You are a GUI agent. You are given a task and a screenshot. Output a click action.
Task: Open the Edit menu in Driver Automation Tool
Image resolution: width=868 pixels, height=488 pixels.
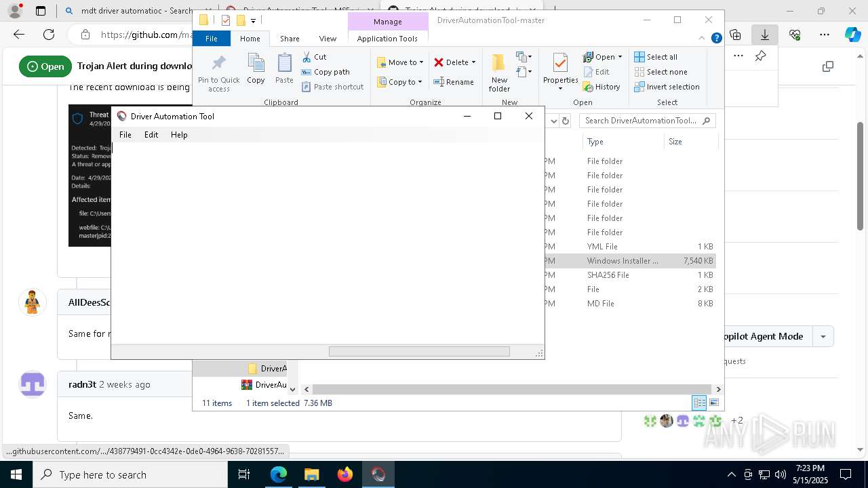click(x=151, y=135)
